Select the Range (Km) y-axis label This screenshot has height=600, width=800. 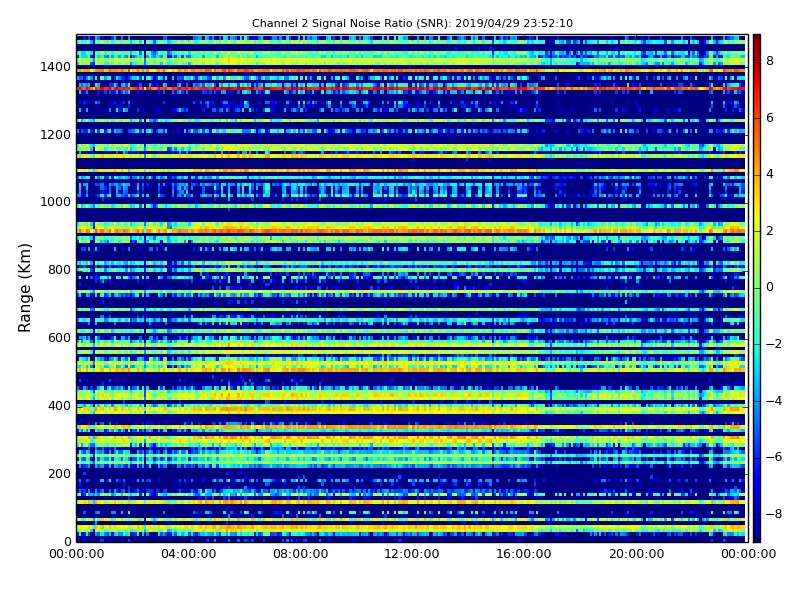point(24,288)
